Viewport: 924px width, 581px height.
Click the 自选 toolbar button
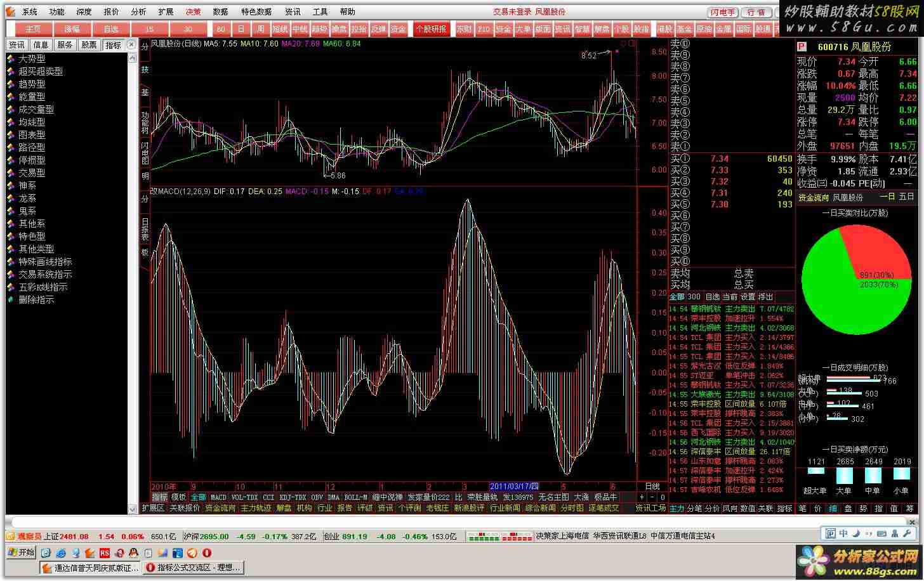pyautogui.click(x=111, y=29)
